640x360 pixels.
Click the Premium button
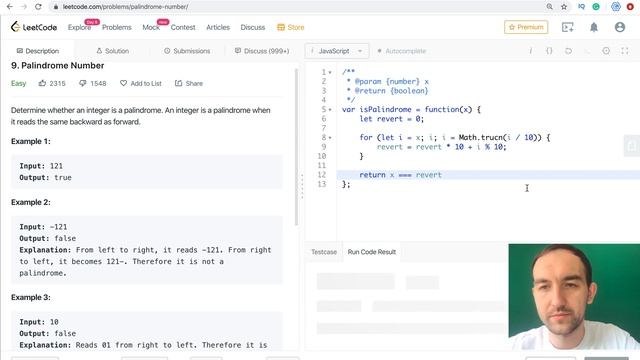pyautogui.click(x=526, y=27)
